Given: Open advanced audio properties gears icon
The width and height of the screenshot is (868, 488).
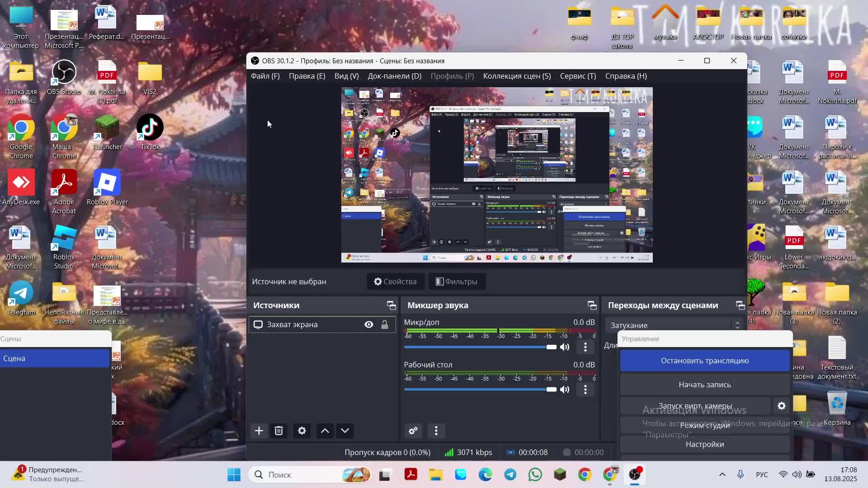Looking at the screenshot, I should coord(413,431).
